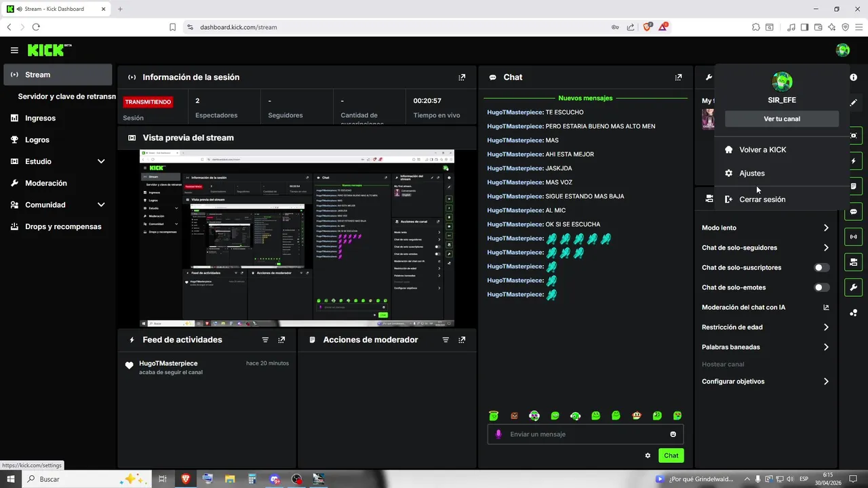Click the TRANSMITIENDO live badge

(148, 102)
